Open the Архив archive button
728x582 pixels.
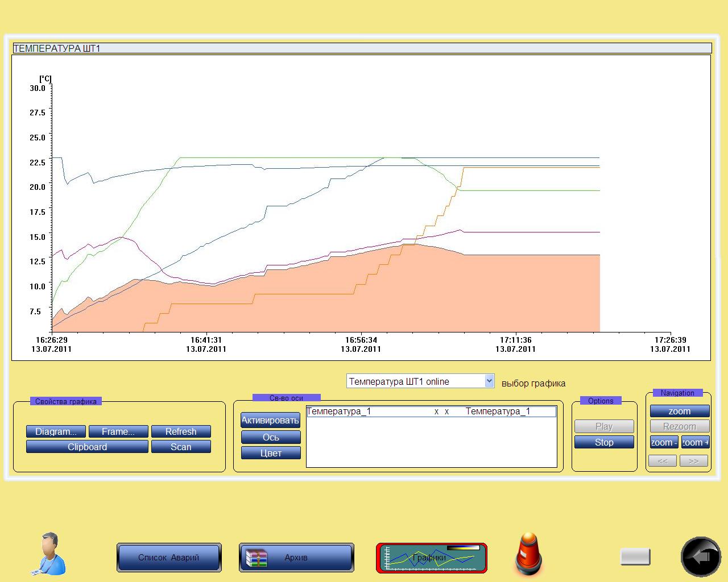[x=296, y=558]
